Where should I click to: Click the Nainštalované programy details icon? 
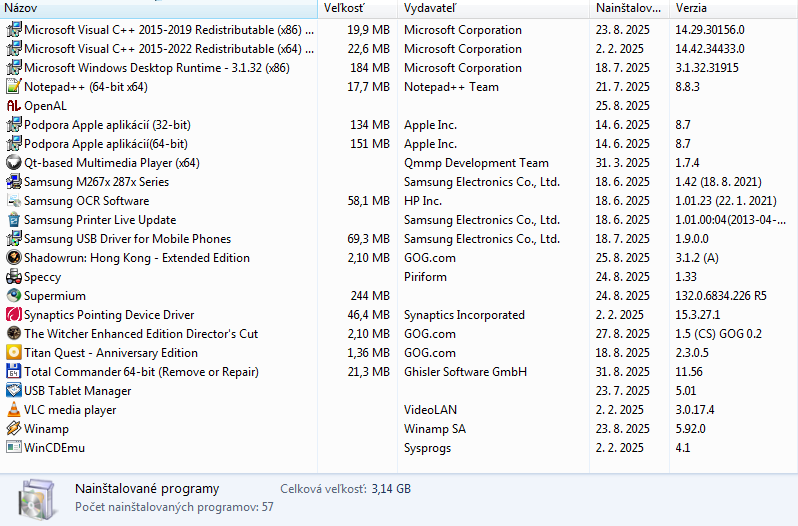click(x=37, y=500)
